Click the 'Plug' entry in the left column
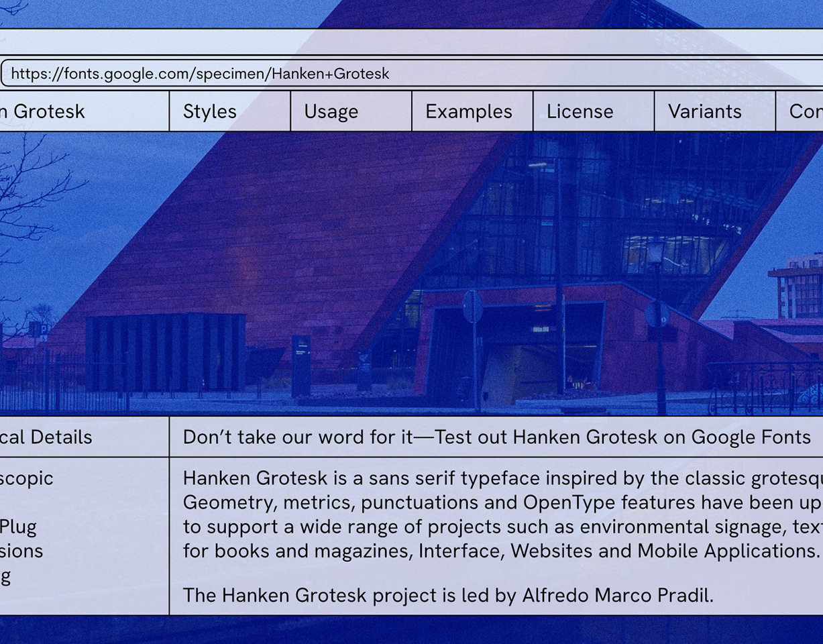 click(x=18, y=527)
